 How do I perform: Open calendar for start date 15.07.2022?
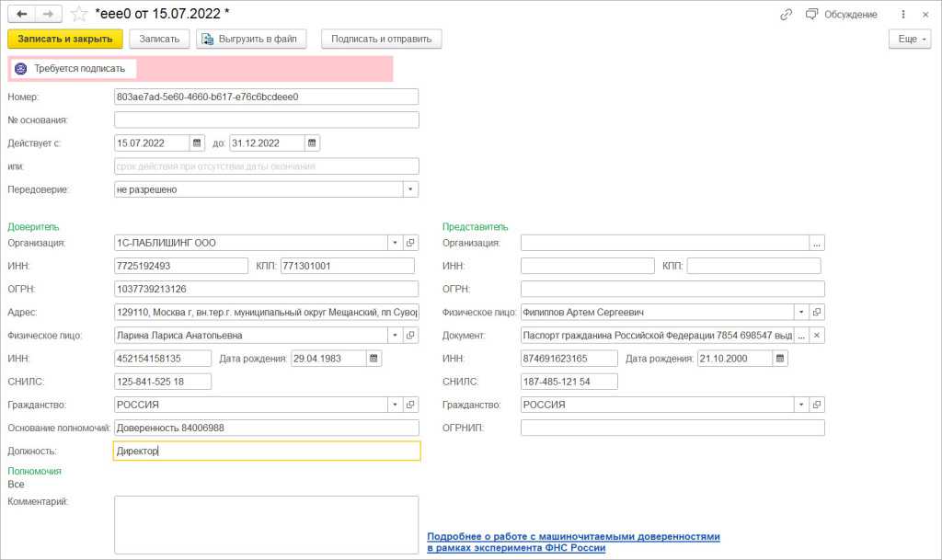pos(197,143)
